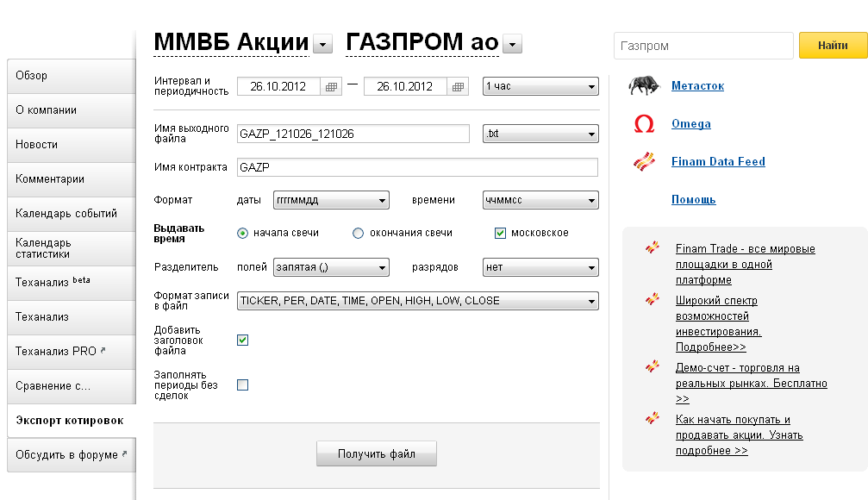Open the Omega link
This screenshot has height=500, width=868.
[x=690, y=123]
